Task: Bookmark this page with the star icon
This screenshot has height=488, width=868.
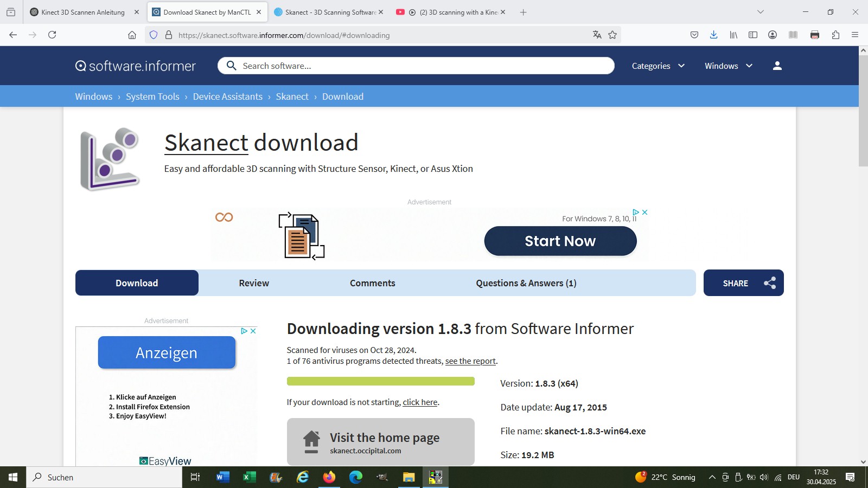Action: 612,35
